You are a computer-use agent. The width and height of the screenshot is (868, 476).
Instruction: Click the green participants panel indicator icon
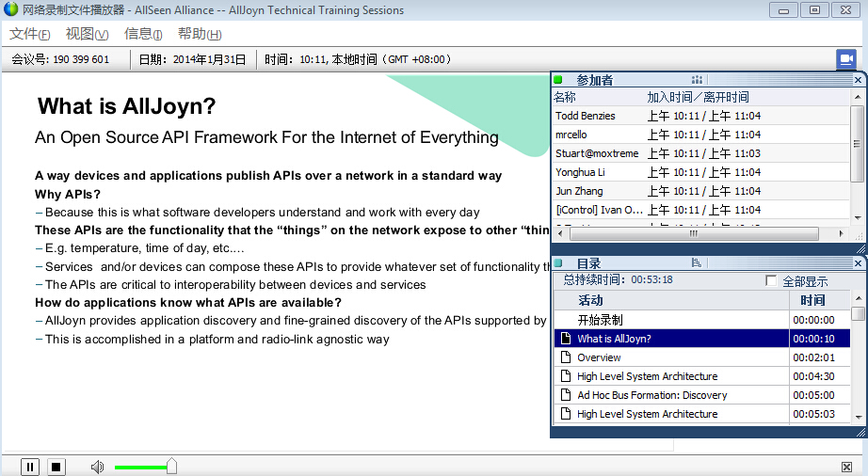[x=558, y=80]
